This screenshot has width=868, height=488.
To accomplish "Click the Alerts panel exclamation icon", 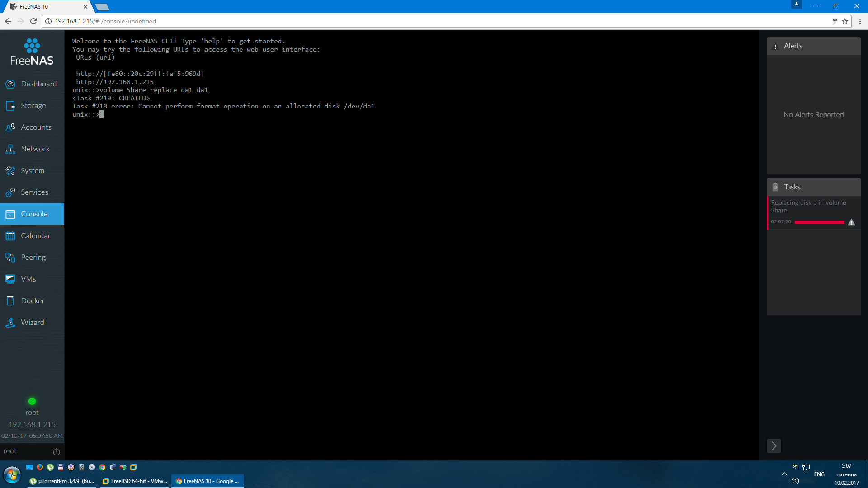I will pos(775,47).
